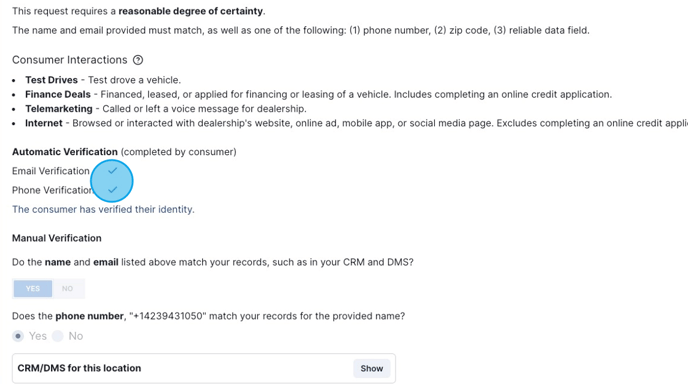Expand the CRM/DMS for this location panel title

[x=79, y=368]
